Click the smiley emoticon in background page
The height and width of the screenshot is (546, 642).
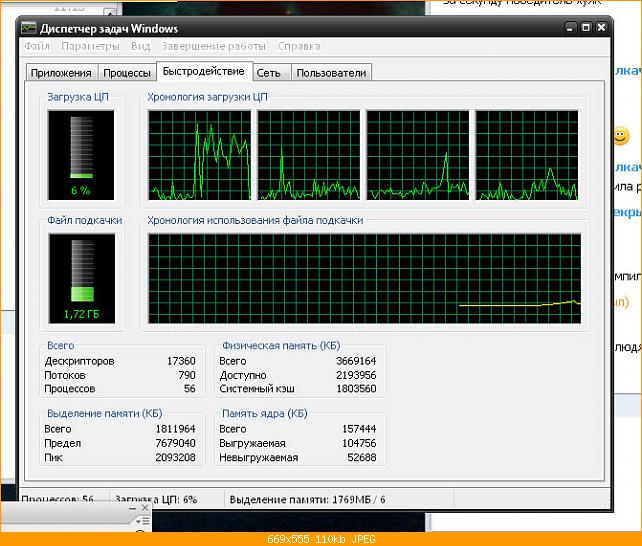click(620, 136)
